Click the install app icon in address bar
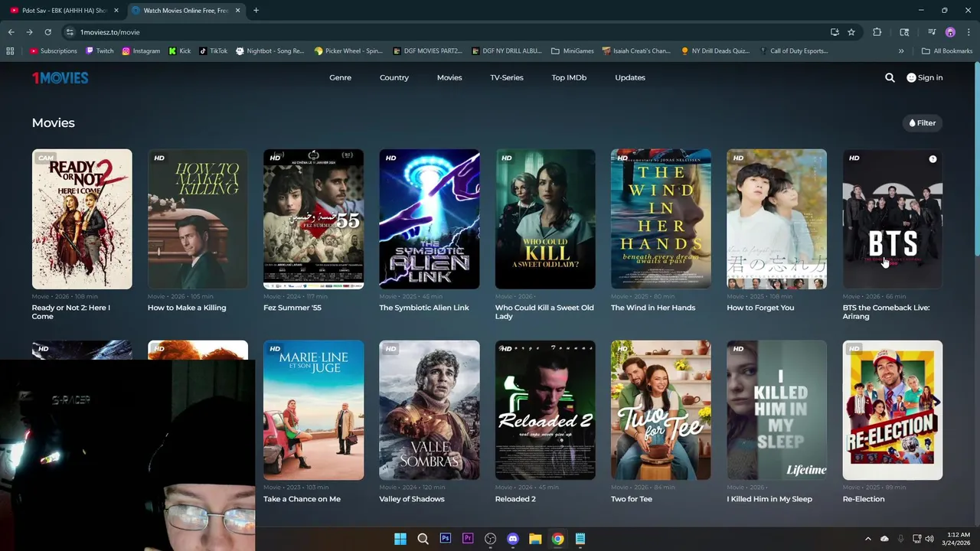 (x=835, y=32)
